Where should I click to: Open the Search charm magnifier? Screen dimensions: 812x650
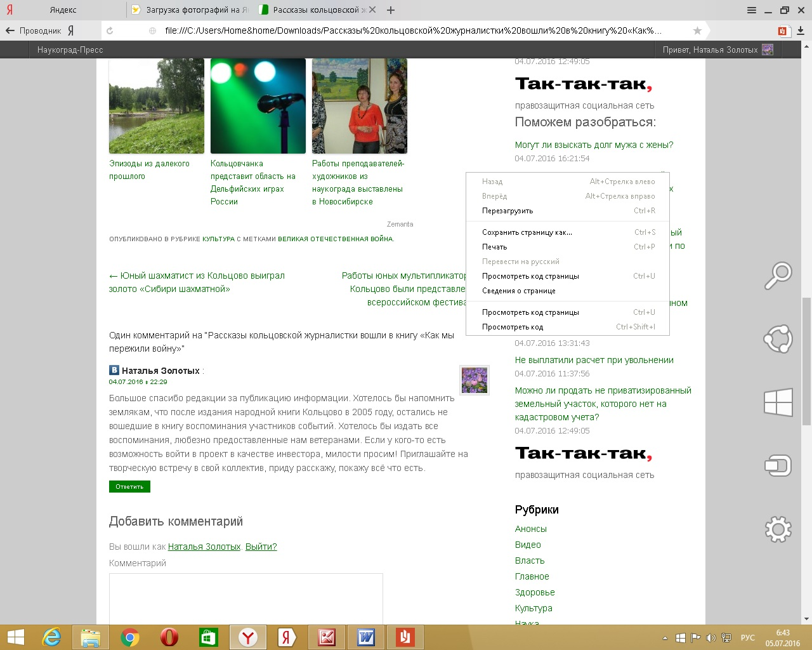tap(778, 276)
